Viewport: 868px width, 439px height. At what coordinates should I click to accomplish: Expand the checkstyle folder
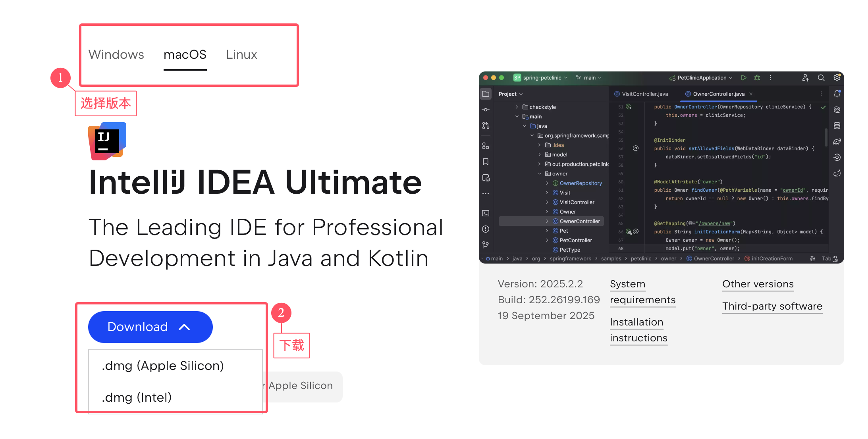point(517,107)
